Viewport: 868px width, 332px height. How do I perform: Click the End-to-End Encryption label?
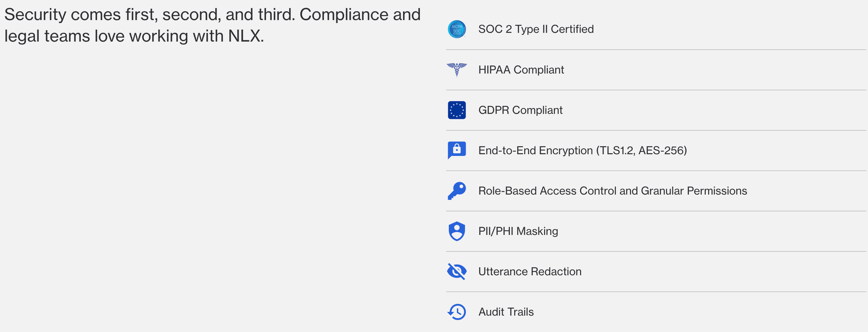click(536, 150)
